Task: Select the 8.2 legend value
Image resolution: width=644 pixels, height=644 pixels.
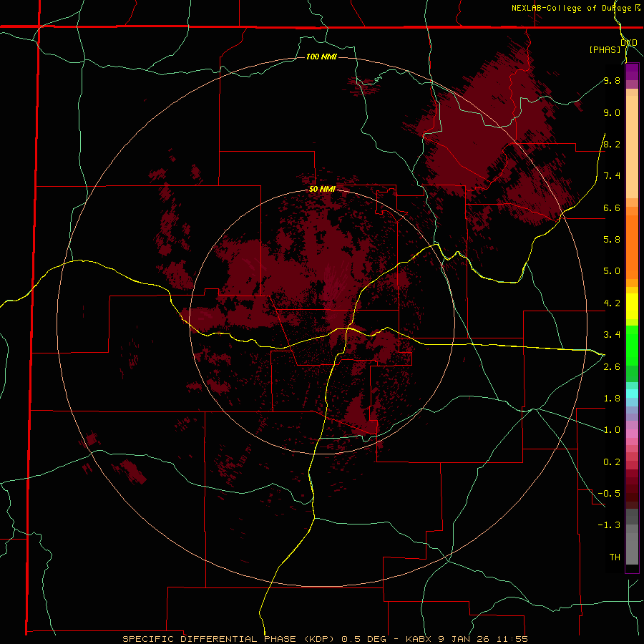Action: [x=612, y=144]
